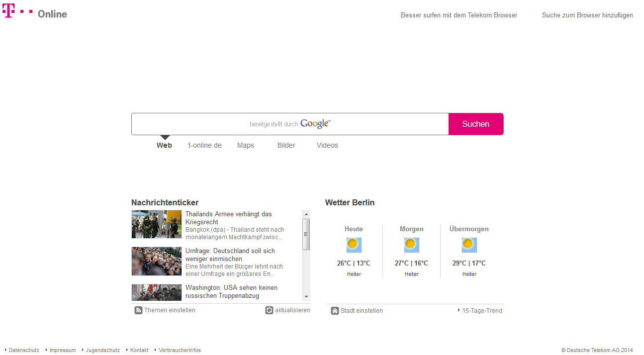Click the Übermorgen forecast label
The image size is (644, 355).
tap(469, 229)
